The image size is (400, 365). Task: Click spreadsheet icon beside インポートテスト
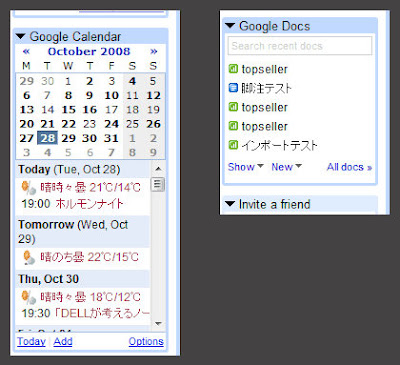click(x=233, y=145)
